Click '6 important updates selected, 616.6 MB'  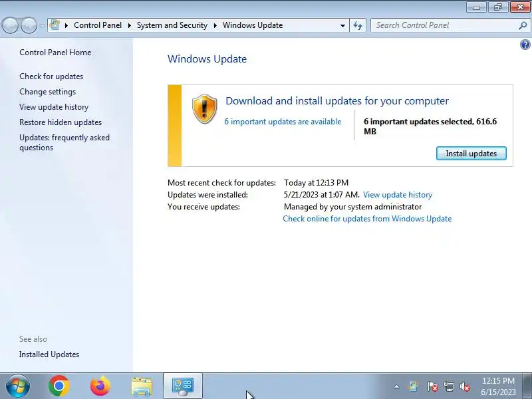pos(430,126)
